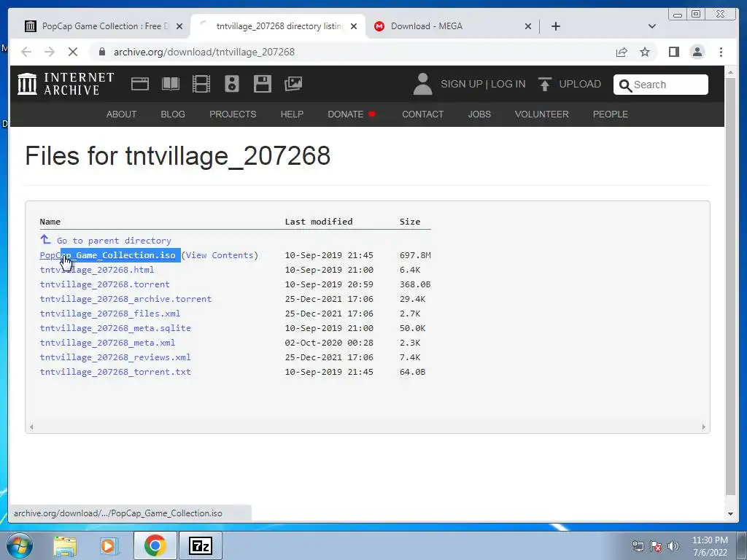Open the Video film strip icon

[201, 85]
